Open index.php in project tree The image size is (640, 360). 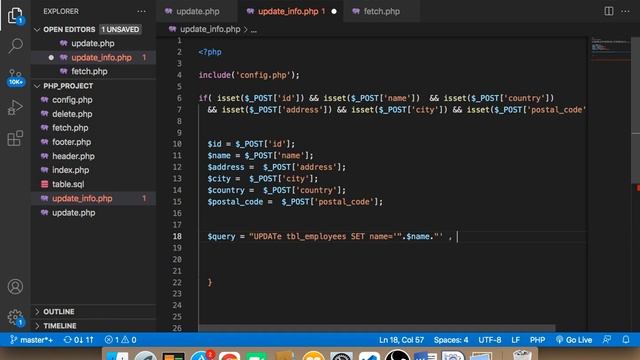tap(93, 170)
